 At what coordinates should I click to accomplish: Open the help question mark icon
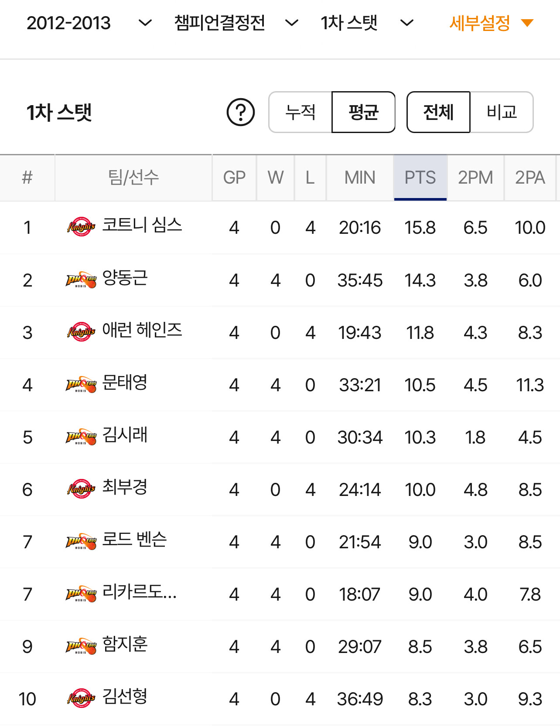(241, 112)
